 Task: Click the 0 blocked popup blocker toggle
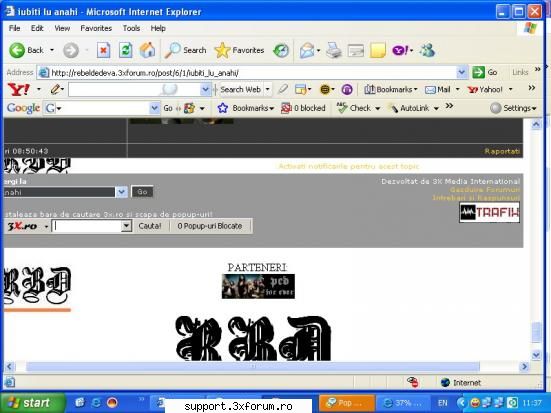click(303, 108)
